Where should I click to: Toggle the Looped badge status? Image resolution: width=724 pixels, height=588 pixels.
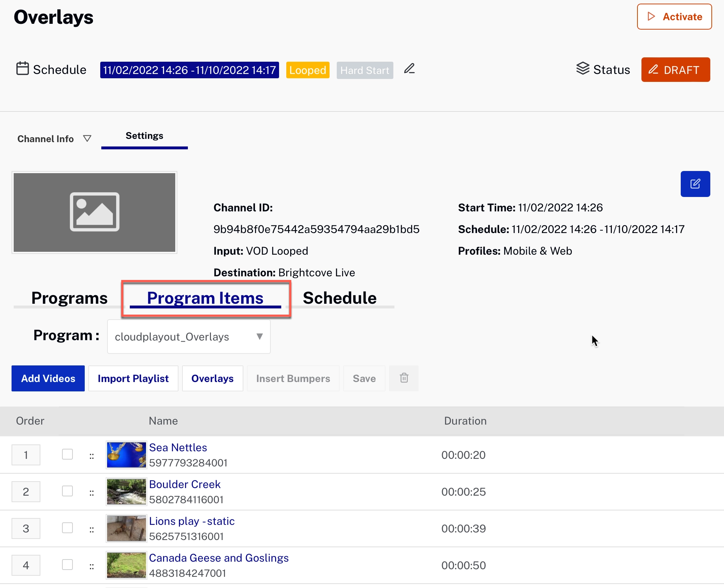[x=308, y=70]
